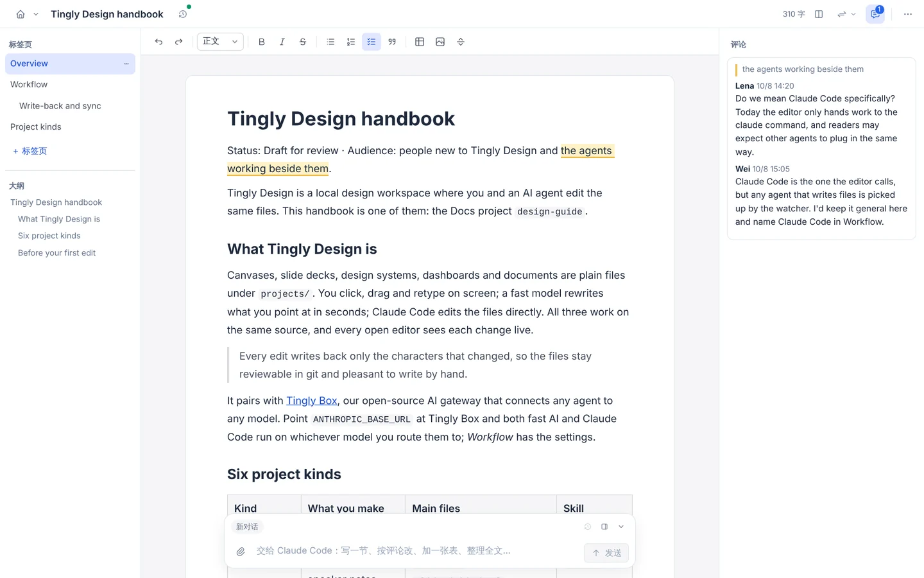924x578 pixels.
Task: Insert a horizontal divider
Action: tap(461, 42)
